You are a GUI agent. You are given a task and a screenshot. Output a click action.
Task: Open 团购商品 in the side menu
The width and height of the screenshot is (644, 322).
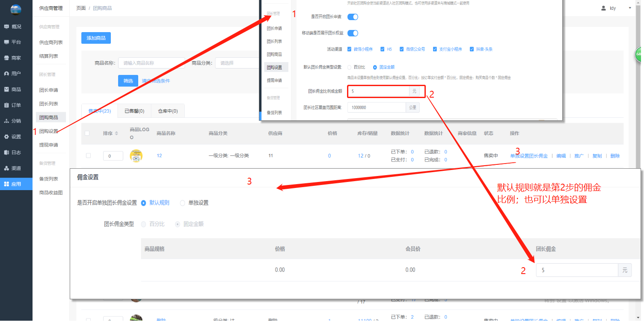click(49, 117)
